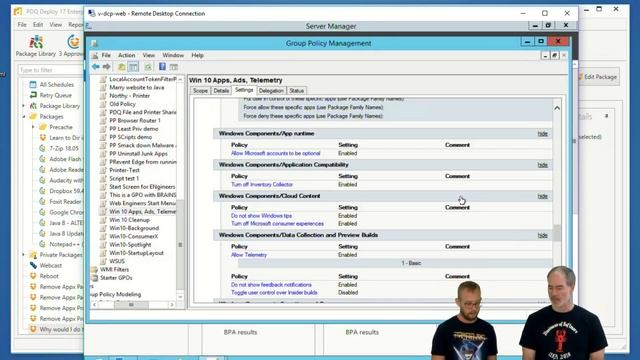The width and height of the screenshot is (640, 360).
Task: Click the Approvals icon in the PDQ Deploy toolbar
Action: tap(74, 42)
